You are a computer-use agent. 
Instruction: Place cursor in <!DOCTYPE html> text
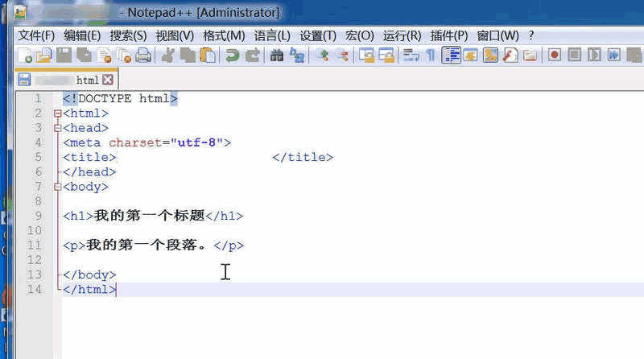coord(120,98)
